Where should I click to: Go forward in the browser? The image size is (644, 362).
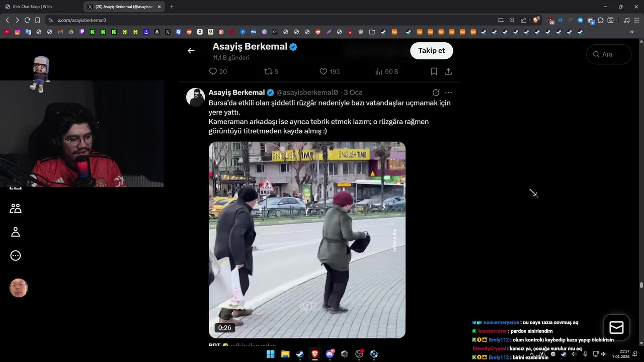(17, 20)
